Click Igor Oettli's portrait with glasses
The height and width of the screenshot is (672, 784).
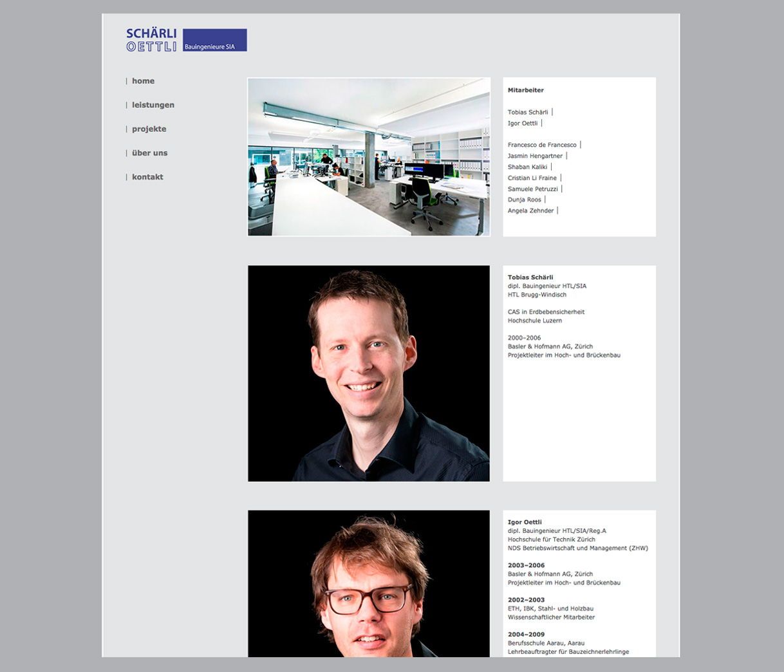coord(369,583)
